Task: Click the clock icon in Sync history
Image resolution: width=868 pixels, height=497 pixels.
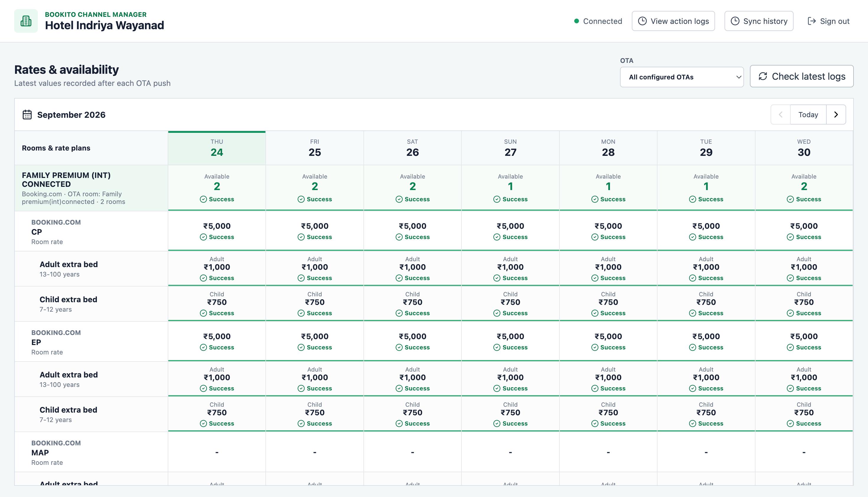Action: point(735,21)
